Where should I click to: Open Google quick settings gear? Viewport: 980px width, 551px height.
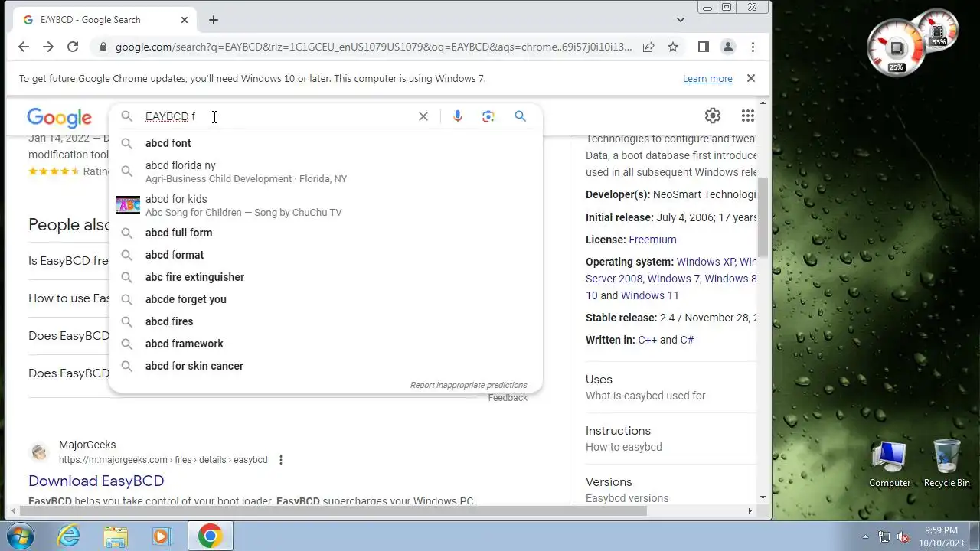[x=713, y=116]
